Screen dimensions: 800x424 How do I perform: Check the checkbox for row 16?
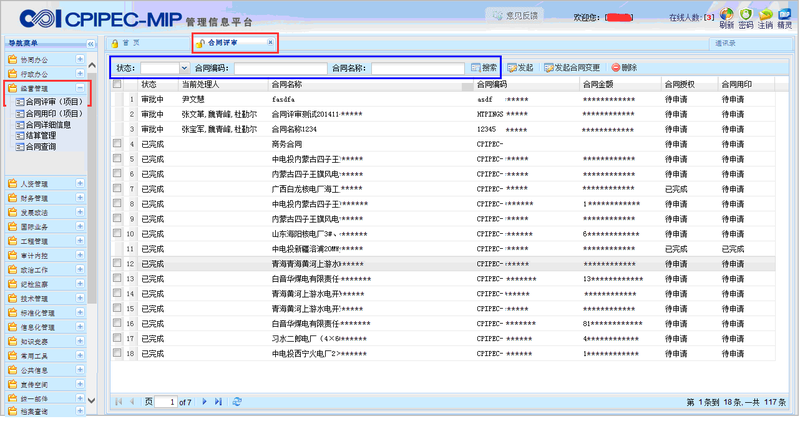click(117, 323)
